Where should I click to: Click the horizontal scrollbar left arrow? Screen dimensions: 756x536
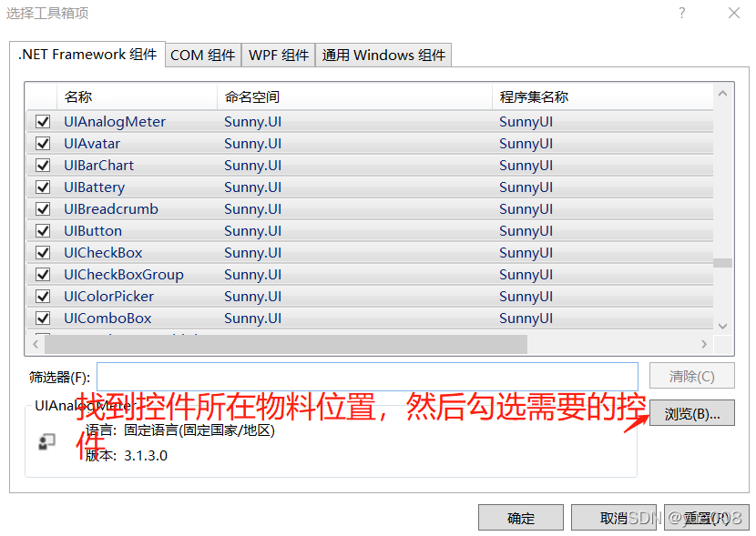click(36, 344)
